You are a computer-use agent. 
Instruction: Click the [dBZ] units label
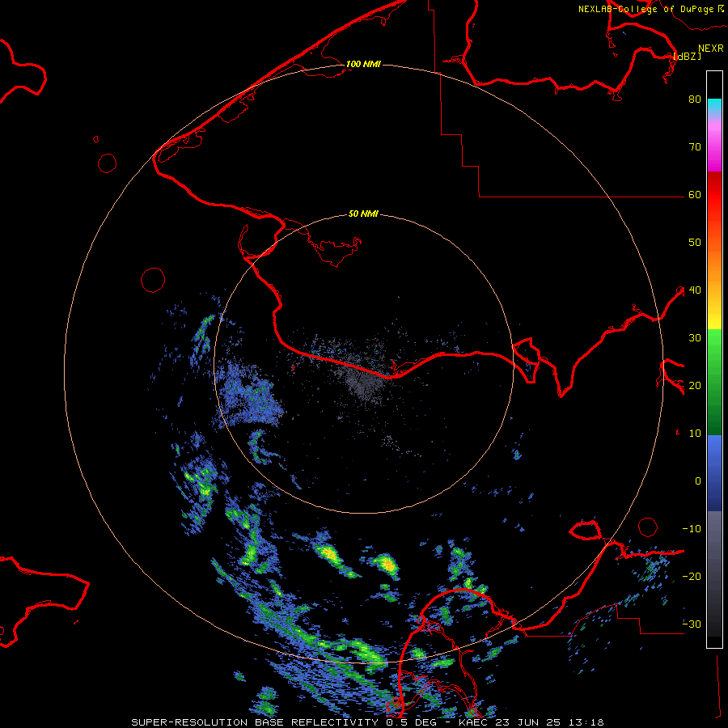[x=687, y=56]
